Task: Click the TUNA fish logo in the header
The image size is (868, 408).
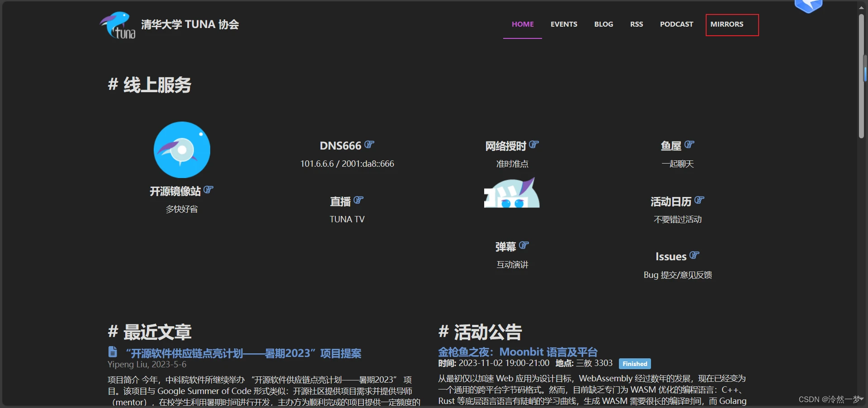Action: click(x=118, y=25)
